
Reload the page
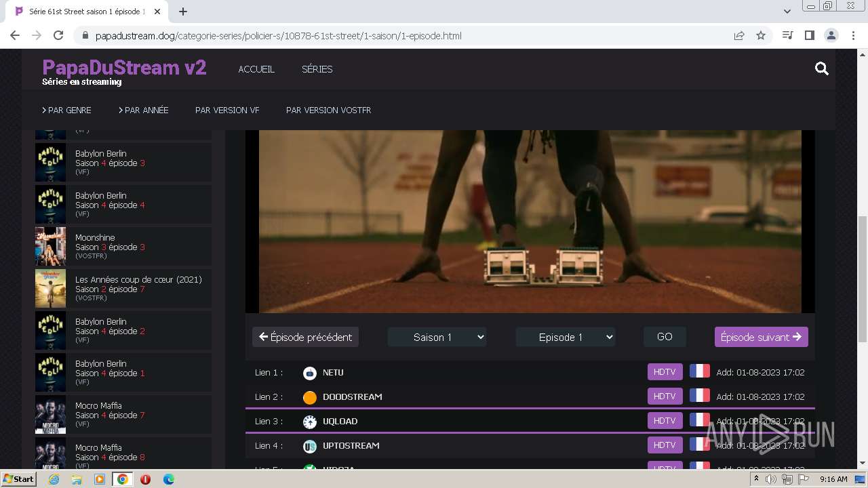point(58,35)
